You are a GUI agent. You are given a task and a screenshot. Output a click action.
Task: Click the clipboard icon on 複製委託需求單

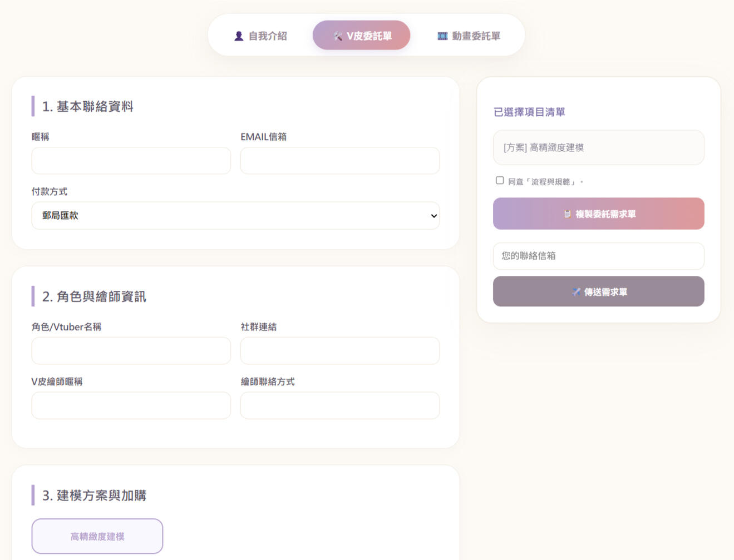[567, 214]
